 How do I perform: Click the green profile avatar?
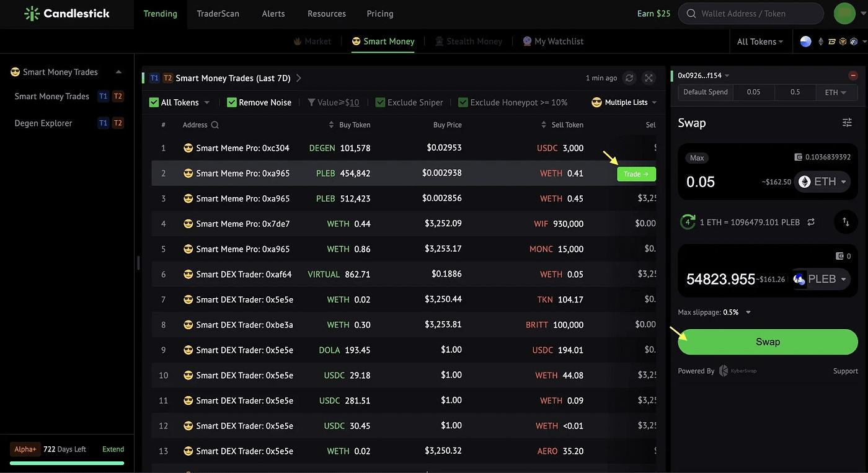click(844, 13)
